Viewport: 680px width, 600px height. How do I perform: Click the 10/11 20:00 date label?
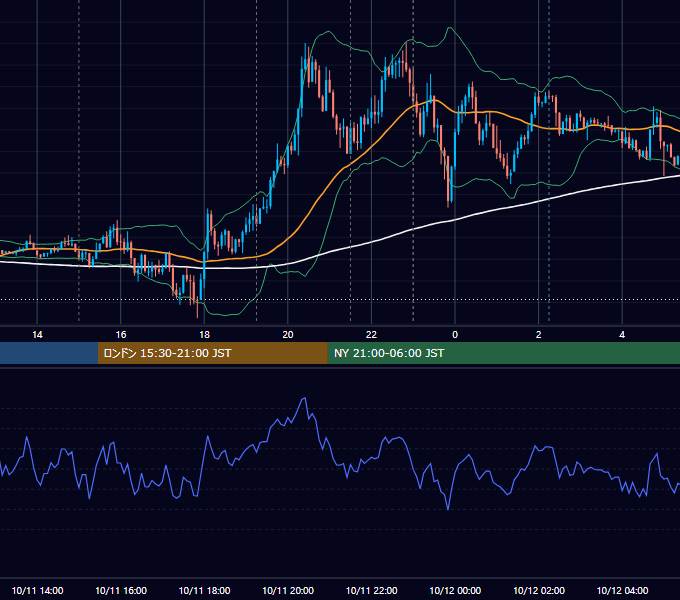pos(288,590)
